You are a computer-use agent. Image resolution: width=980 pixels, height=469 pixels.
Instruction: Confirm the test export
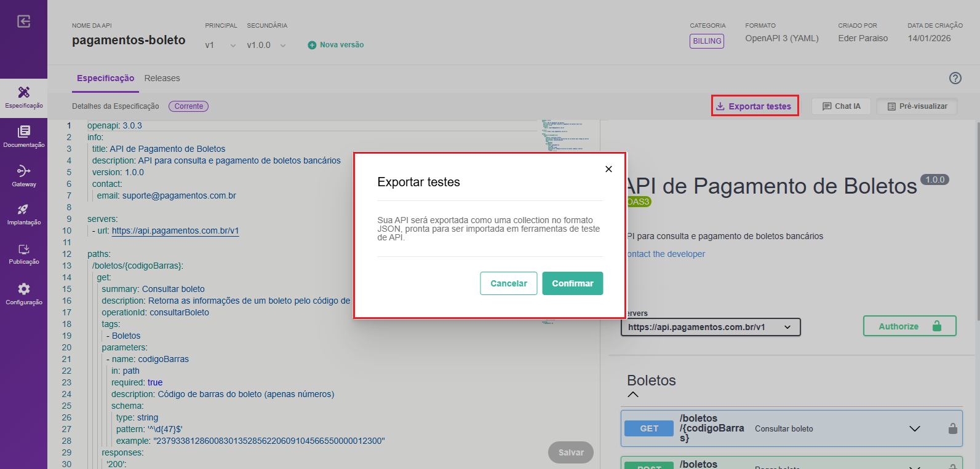pos(572,283)
